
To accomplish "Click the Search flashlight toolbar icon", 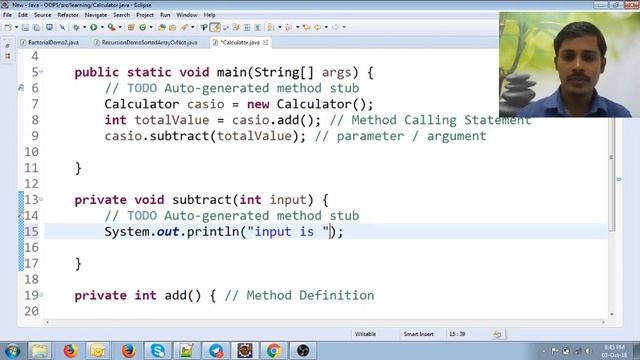I will point(184,27).
